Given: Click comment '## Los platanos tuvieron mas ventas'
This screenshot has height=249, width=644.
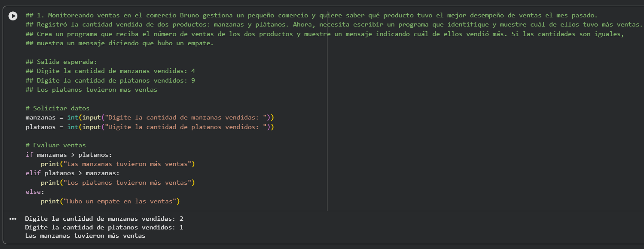Looking at the screenshot, I should point(91,90).
